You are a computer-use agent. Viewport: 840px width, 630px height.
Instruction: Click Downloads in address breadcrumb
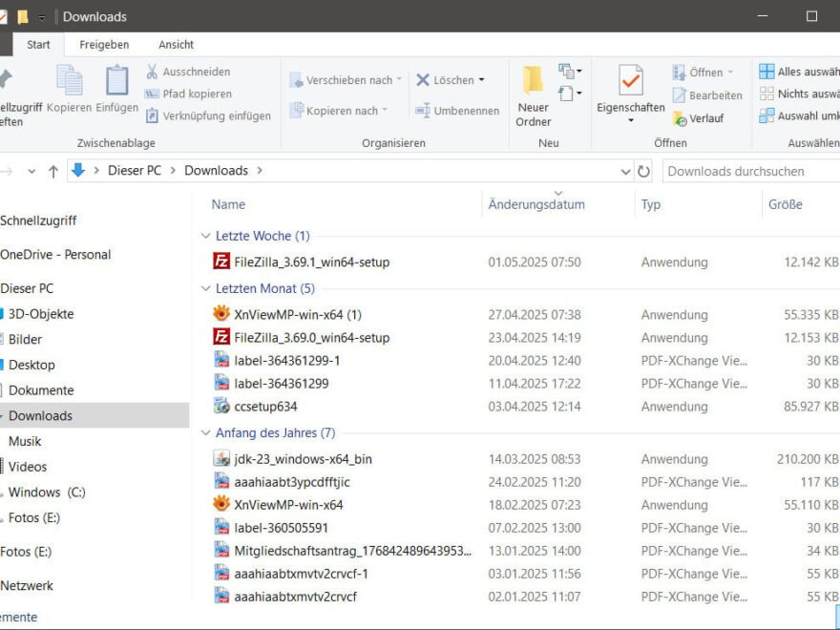(x=216, y=170)
